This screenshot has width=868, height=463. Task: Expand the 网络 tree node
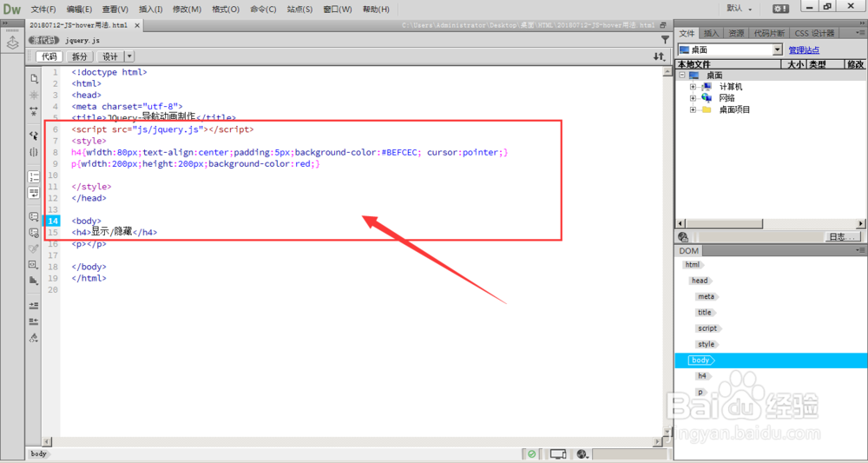pos(693,98)
